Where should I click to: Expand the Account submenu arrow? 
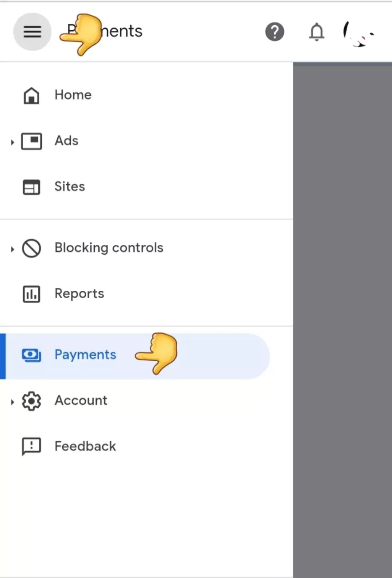pos(12,401)
